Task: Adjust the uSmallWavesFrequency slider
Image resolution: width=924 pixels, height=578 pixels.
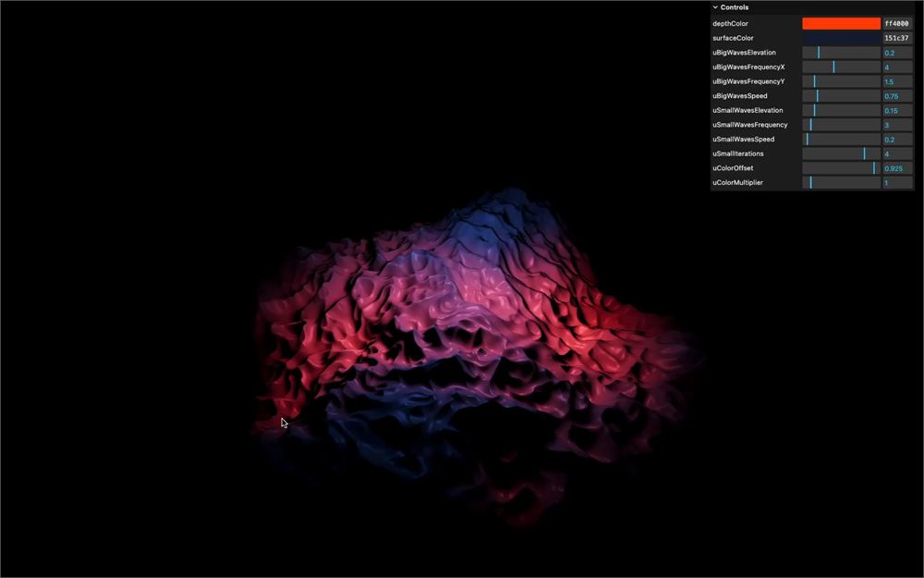Action: coord(841,125)
